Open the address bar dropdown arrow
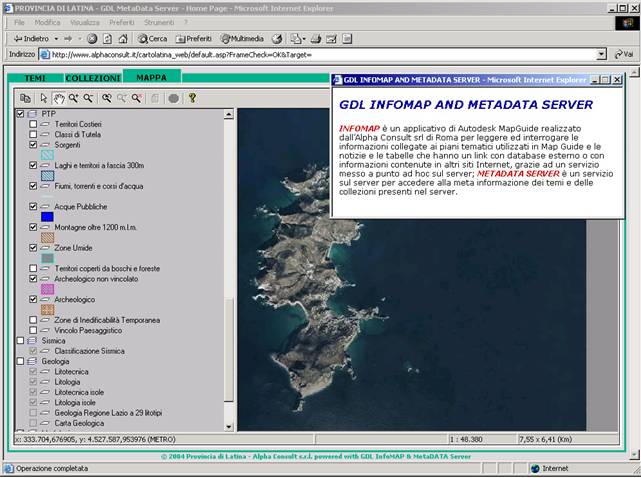The width and height of the screenshot is (641, 478). tap(601, 54)
